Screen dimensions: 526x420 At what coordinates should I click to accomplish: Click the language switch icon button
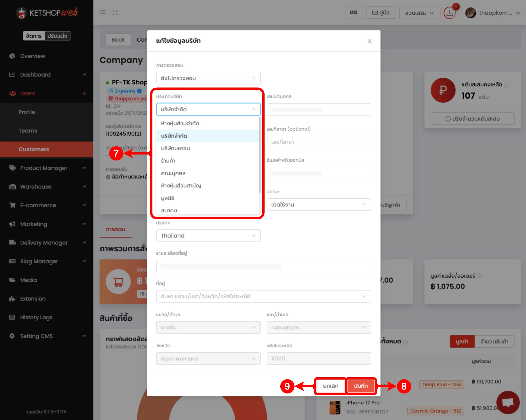353,13
